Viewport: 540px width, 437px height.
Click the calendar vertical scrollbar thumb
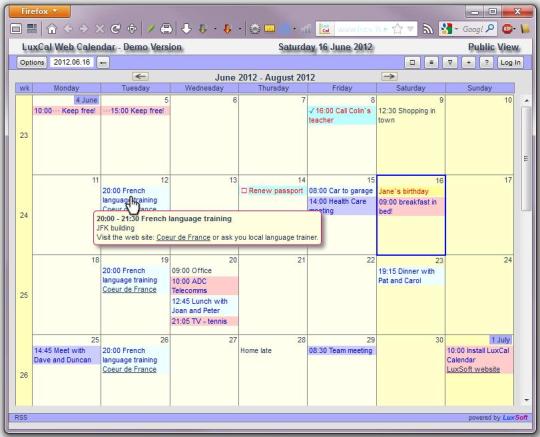[x=526, y=158]
